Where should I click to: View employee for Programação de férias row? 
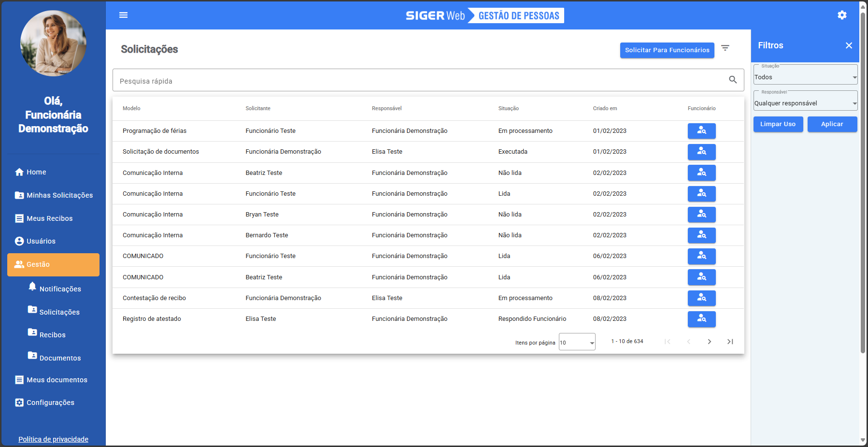(701, 131)
